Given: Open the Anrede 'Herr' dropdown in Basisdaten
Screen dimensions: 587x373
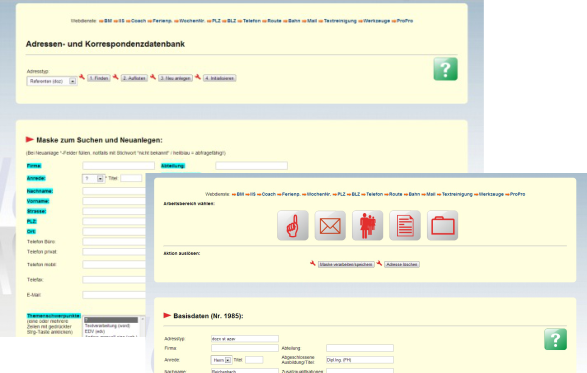Looking at the screenshot, I should point(222,360).
